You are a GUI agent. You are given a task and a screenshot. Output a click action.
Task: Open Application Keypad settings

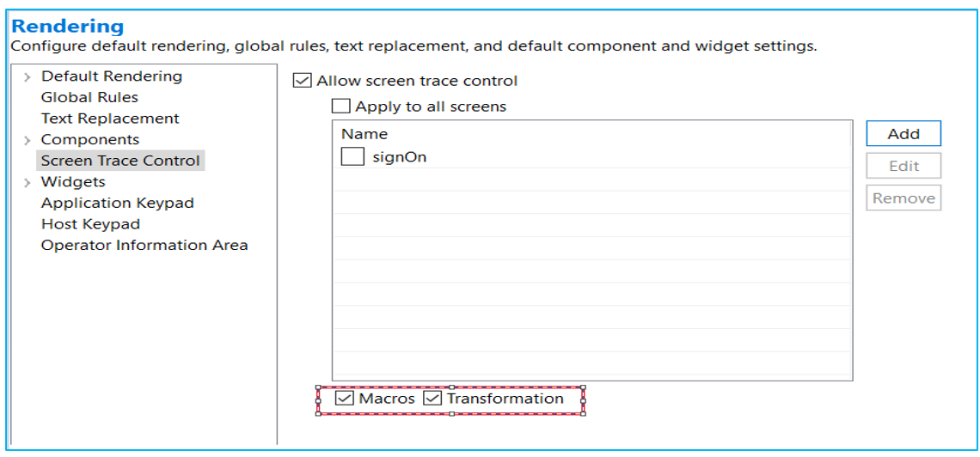[118, 203]
